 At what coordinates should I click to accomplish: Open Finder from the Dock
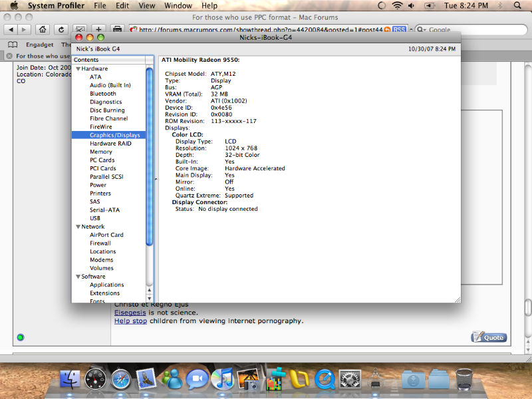coord(70,378)
